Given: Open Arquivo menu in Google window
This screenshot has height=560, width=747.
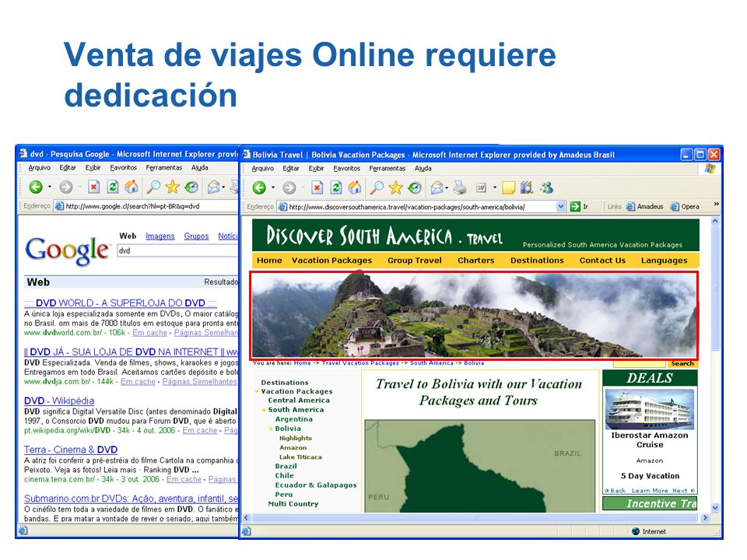Looking at the screenshot, I should point(40,168).
